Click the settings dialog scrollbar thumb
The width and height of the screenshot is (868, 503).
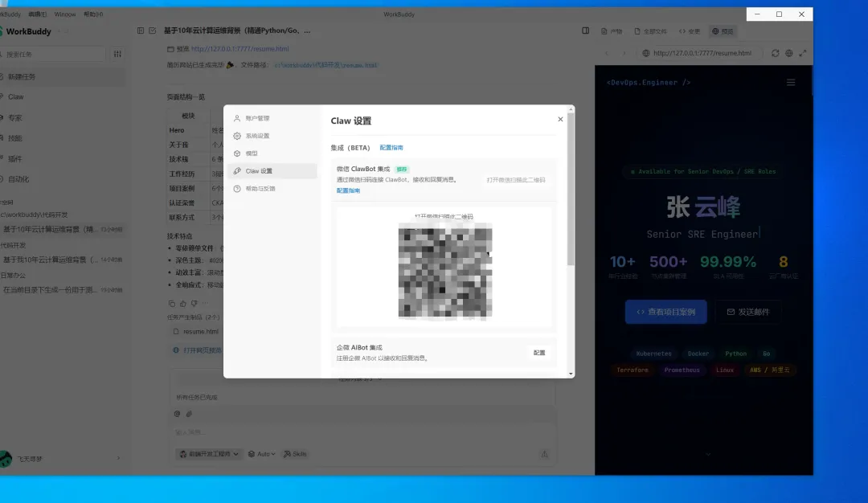click(x=571, y=190)
